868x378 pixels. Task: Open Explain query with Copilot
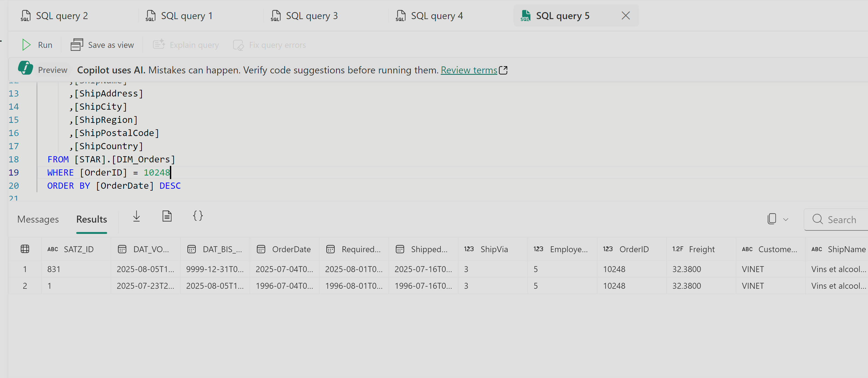click(186, 44)
